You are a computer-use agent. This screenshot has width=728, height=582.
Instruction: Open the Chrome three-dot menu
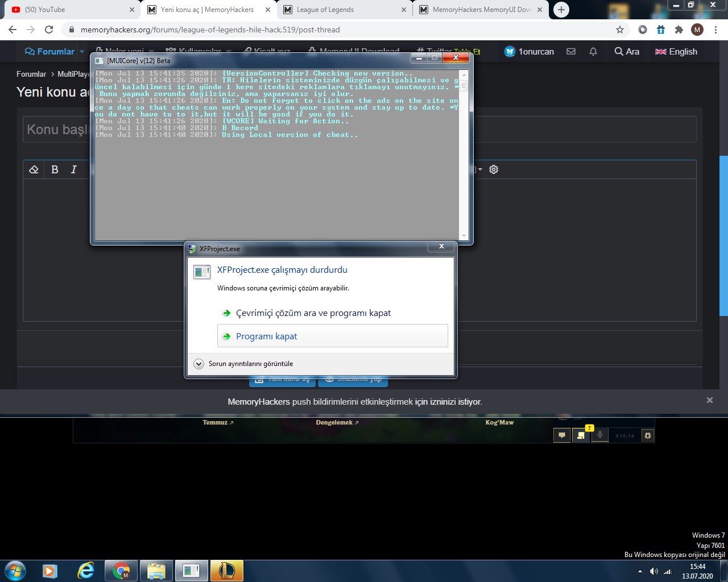click(x=715, y=30)
